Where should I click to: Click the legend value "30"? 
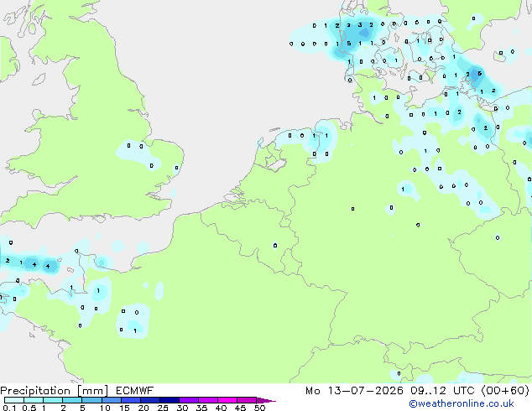pyautogui.click(x=182, y=408)
